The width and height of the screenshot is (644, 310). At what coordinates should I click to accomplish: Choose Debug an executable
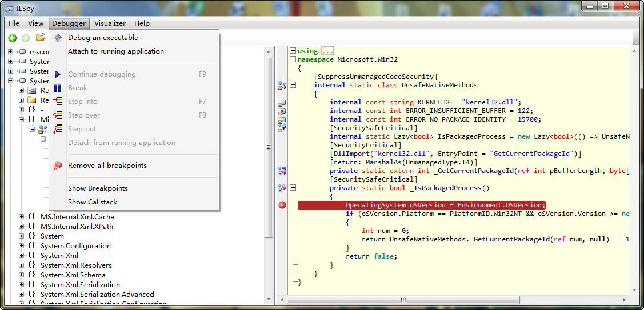click(x=134, y=38)
